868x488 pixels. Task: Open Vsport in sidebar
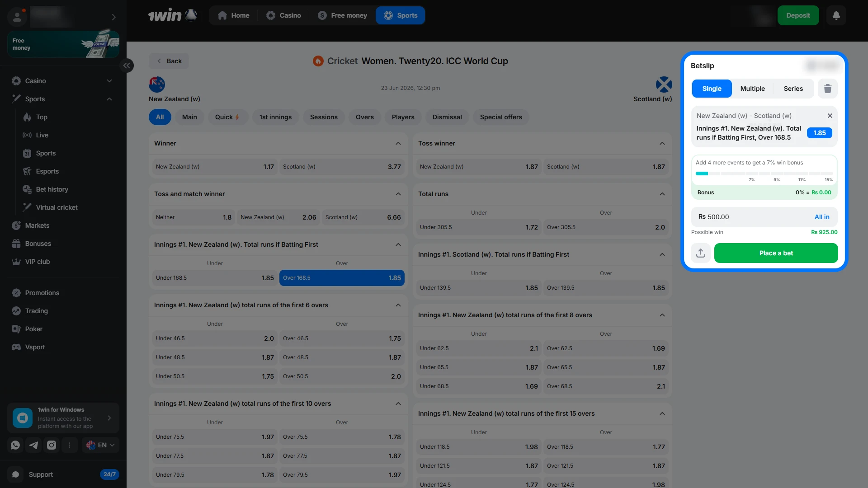[x=35, y=347]
